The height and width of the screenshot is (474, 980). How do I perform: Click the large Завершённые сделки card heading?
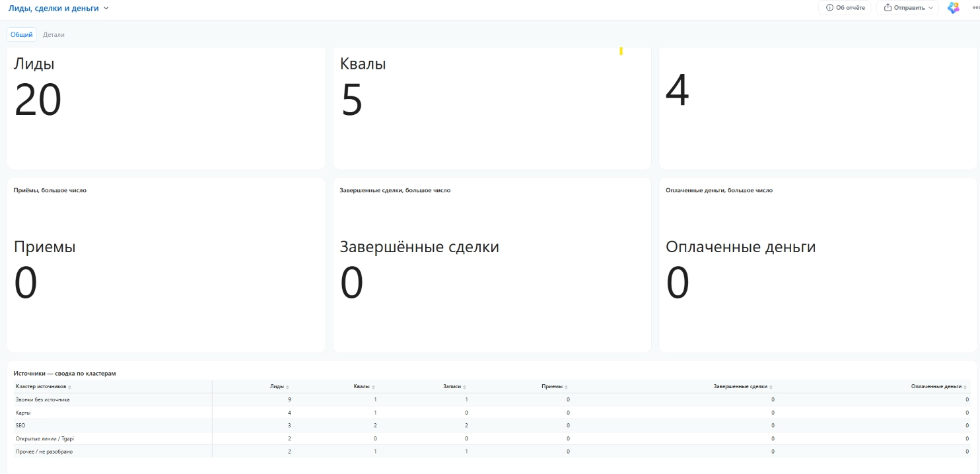tap(419, 247)
